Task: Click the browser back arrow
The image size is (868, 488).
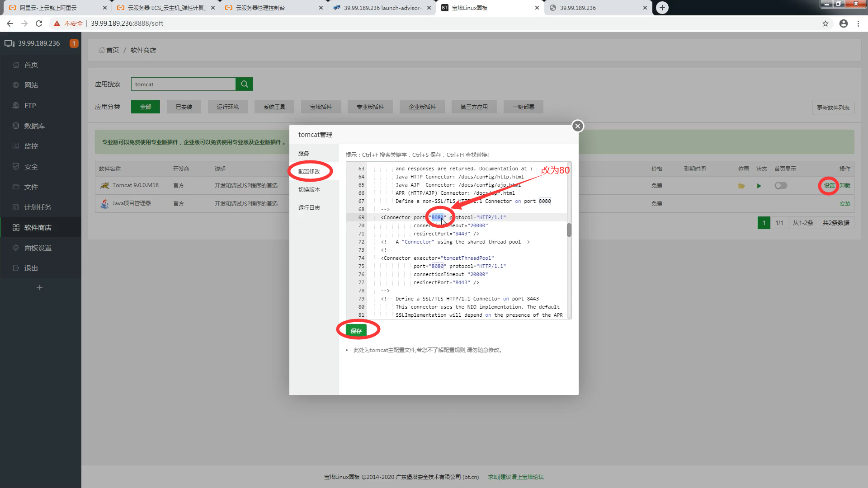Action: point(10,23)
